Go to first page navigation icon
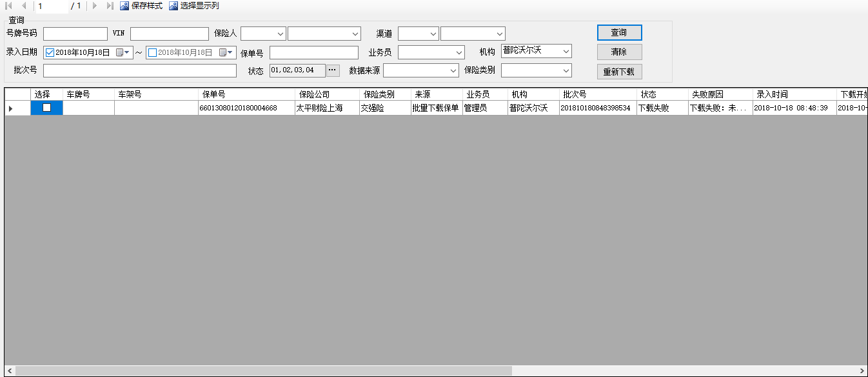The image size is (868, 377). (x=9, y=6)
